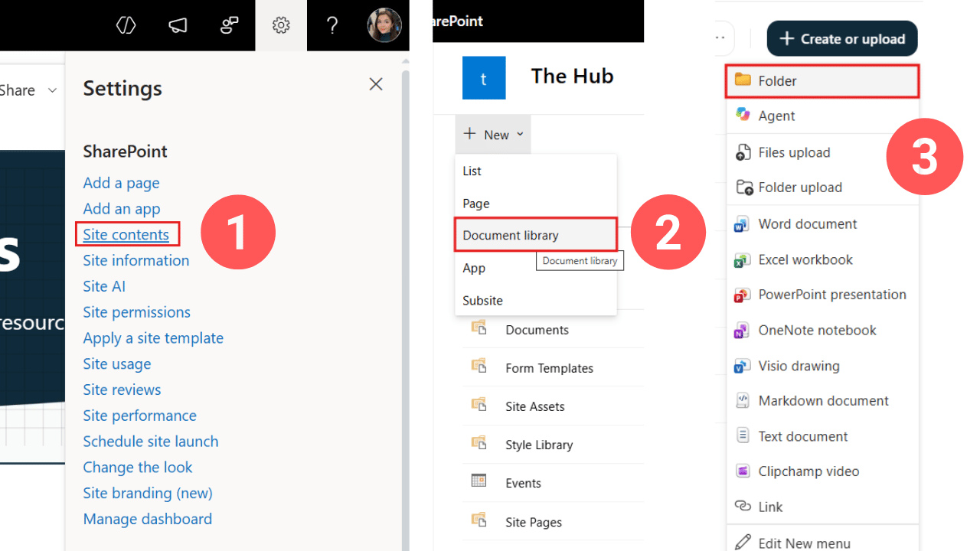Open the Site usage link

click(117, 364)
